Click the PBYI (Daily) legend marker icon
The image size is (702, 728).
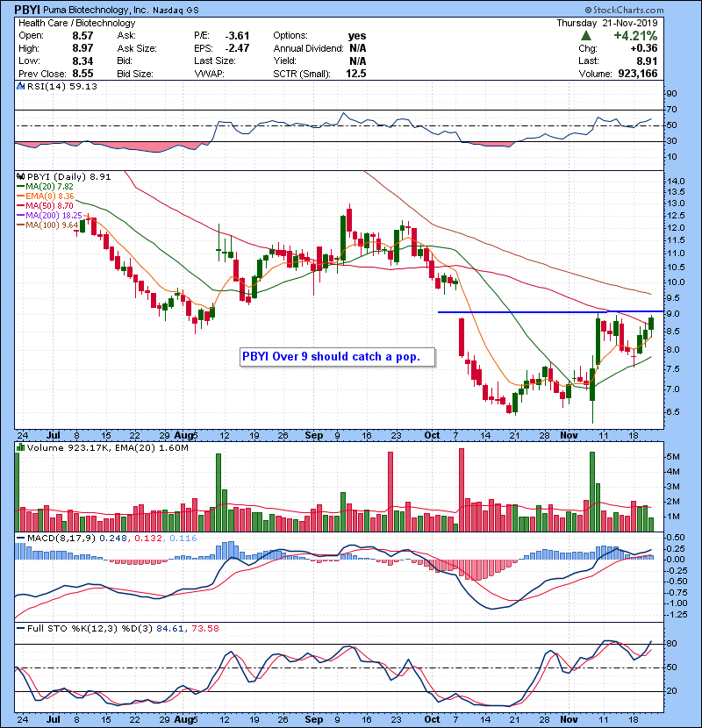[x=19, y=176]
